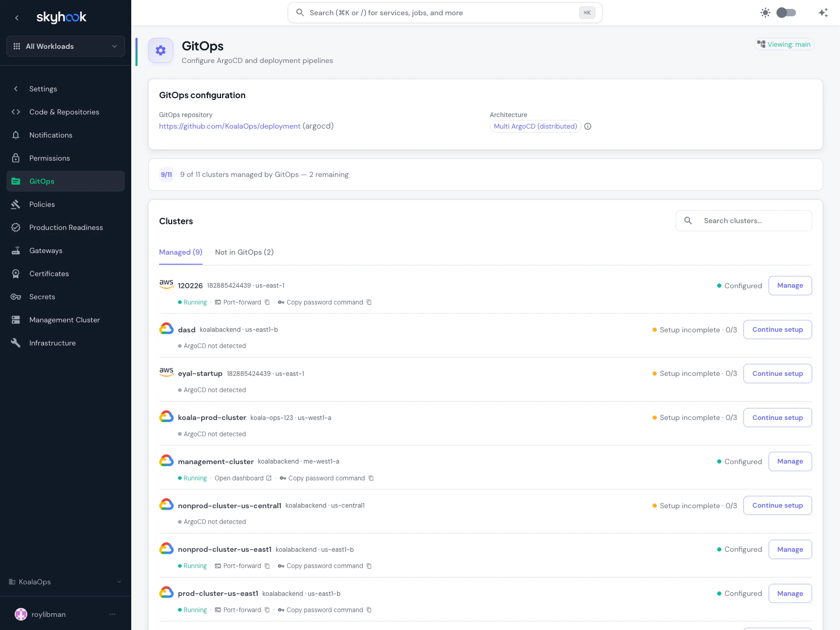Focus the Search clusters field

click(744, 221)
